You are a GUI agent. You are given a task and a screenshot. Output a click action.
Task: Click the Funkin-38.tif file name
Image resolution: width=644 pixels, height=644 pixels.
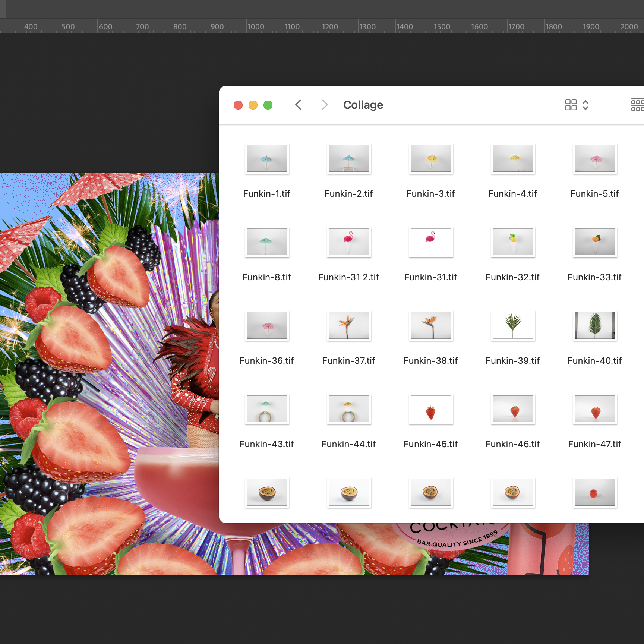click(431, 361)
